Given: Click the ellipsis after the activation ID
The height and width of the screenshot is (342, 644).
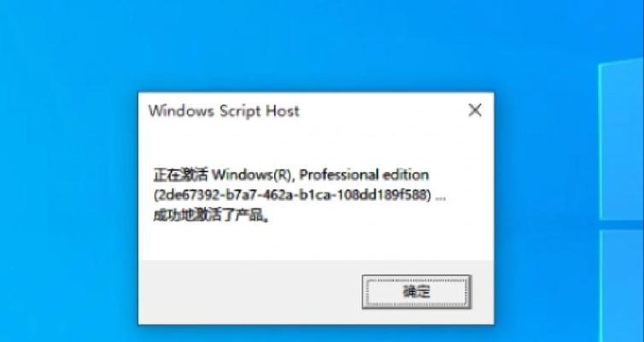Looking at the screenshot, I should [x=440, y=198].
